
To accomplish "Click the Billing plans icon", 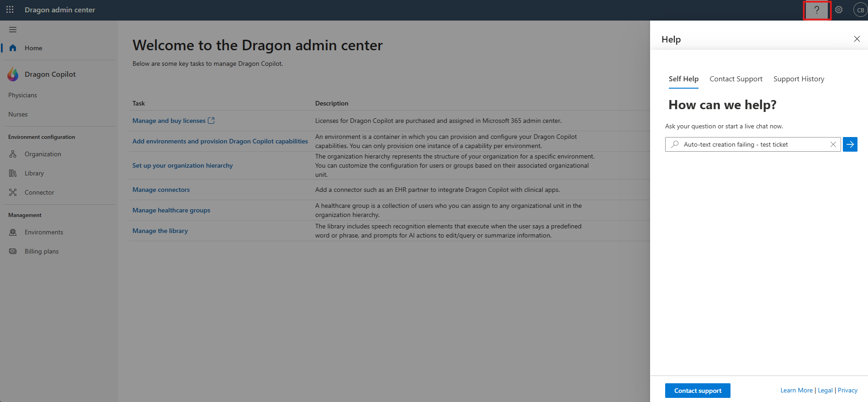I will click(13, 251).
